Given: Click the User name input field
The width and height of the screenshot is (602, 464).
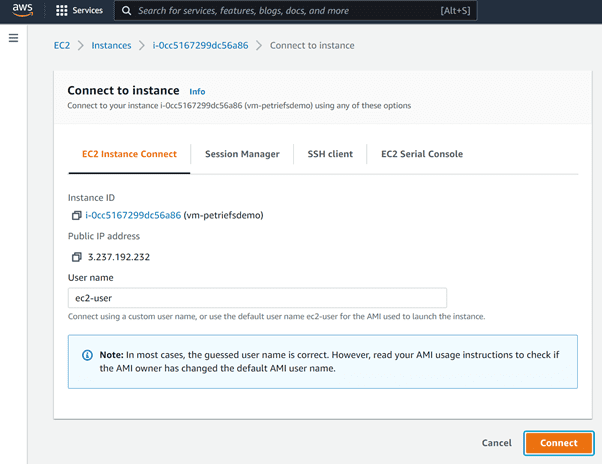Looking at the screenshot, I should [257, 298].
